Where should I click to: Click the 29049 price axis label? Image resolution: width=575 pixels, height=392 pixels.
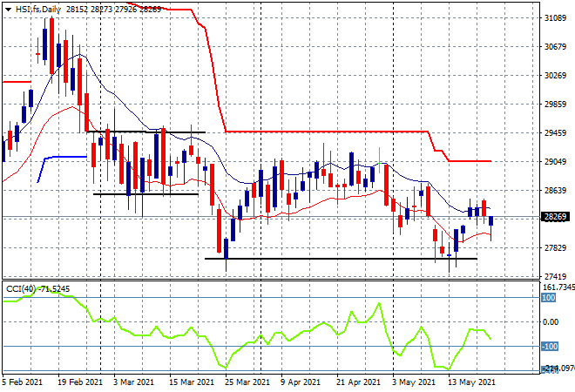555,161
